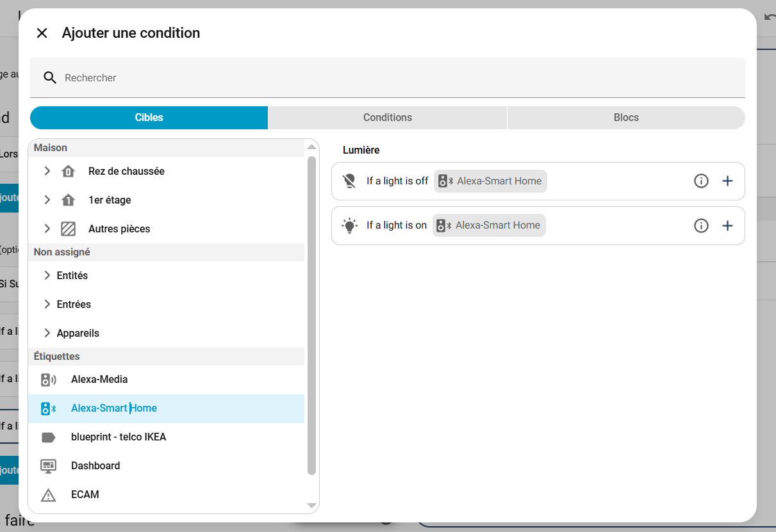The image size is (776, 532).
Task: Expand the Entrées section
Action: [x=47, y=304]
